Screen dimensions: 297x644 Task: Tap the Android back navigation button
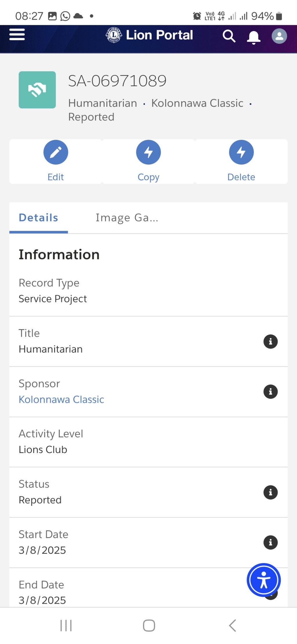point(232,625)
